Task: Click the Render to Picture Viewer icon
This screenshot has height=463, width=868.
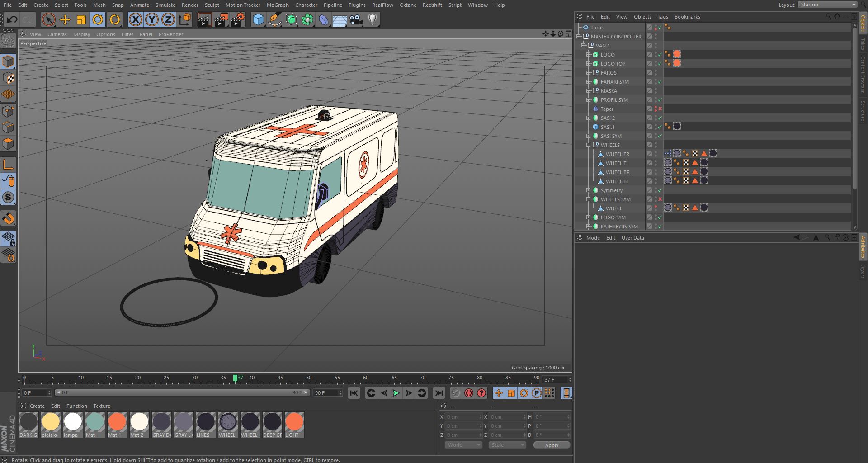Action: [x=221, y=19]
